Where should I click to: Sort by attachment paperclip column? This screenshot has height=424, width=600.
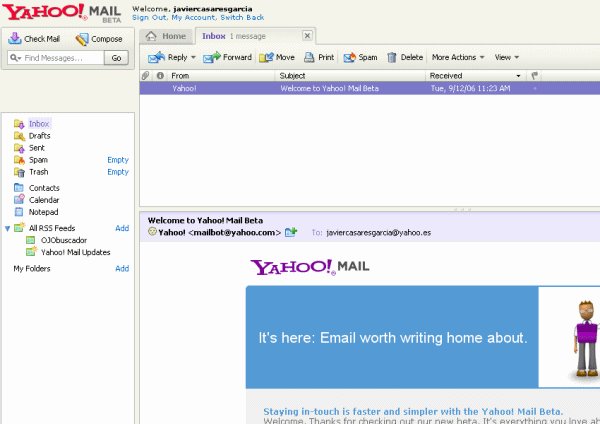pos(145,75)
